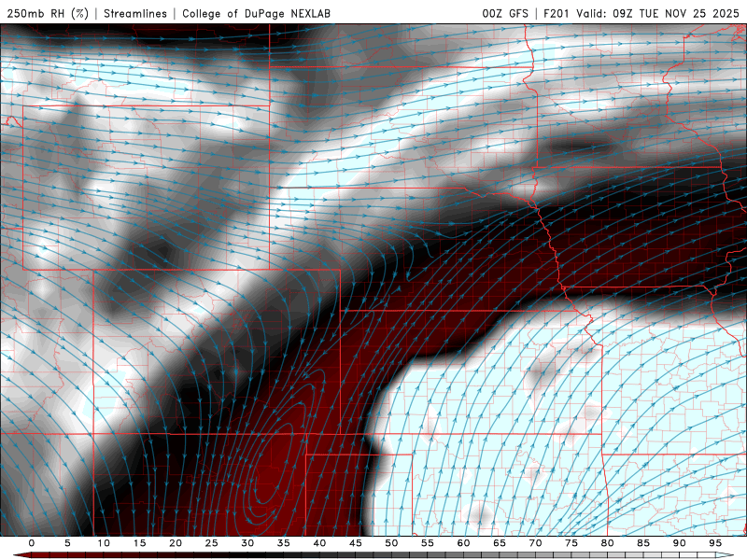
Task: Click the "F201" forecast hour label
Action: 556,13
